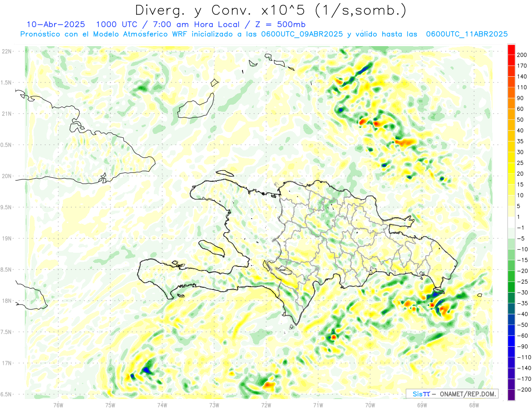
Task: Click the top red swatch above 200
Action: click(x=511, y=49)
